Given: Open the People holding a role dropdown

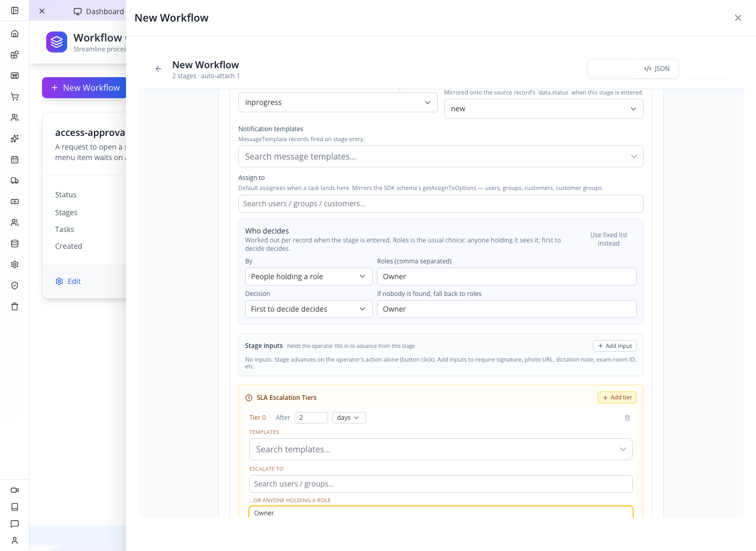Looking at the screenshot, I should 309,277.
